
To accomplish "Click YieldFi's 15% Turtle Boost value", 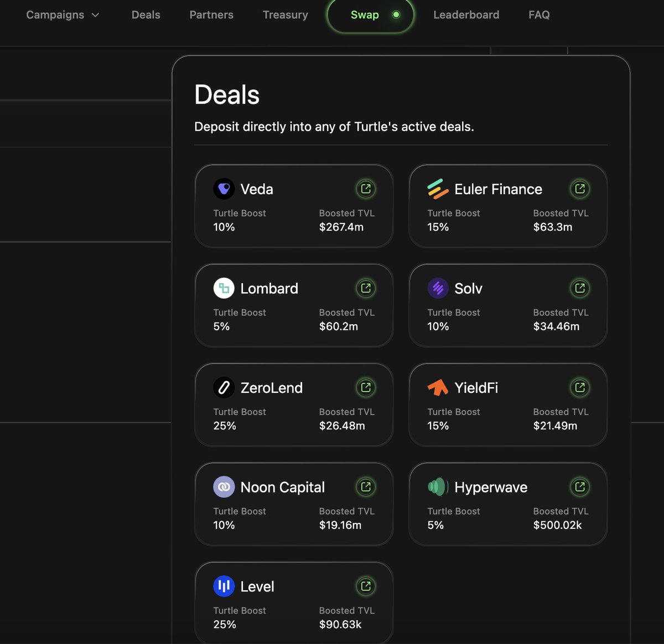I will point(438,425).
